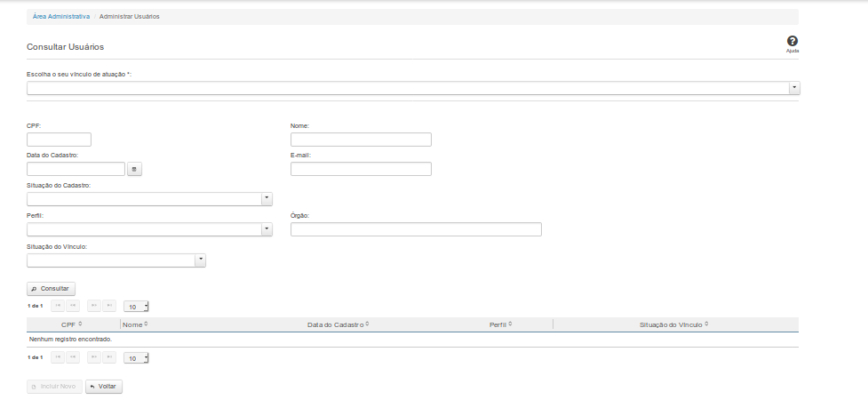868x408 pixels.
Task: Go to last page in bottom paginator
Action: pyautogui.click(x=109, y=357)
